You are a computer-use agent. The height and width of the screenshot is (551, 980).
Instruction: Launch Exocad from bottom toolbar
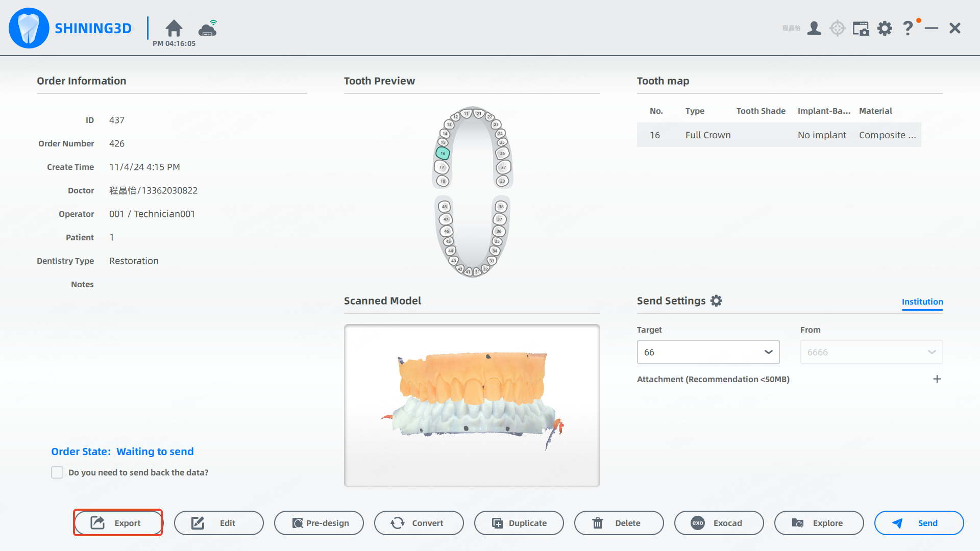click(x=719, y=523)
